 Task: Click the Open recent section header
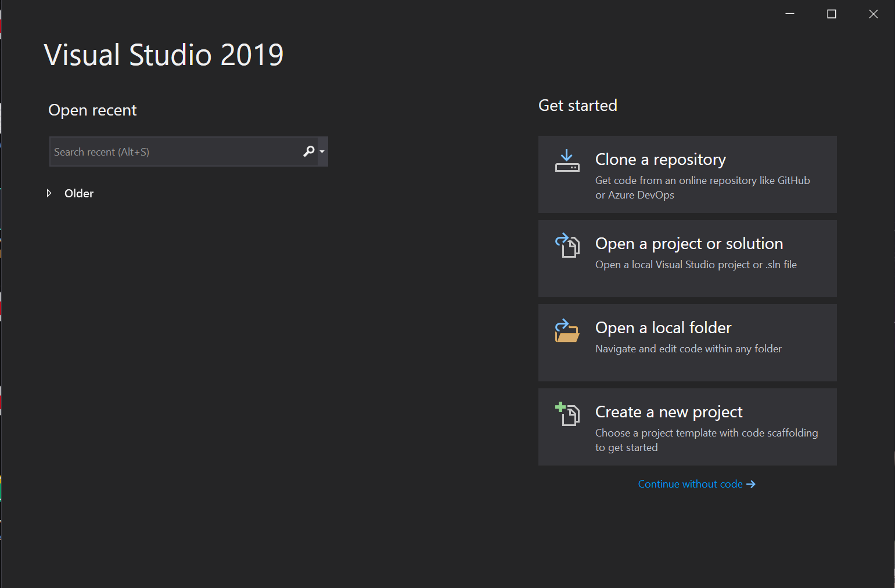(92, 110)
